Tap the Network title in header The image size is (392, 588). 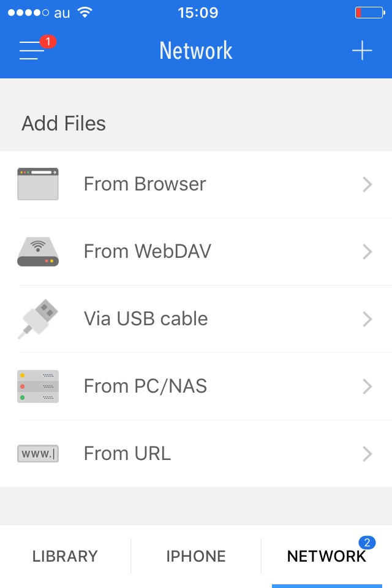tap(196, 50)
